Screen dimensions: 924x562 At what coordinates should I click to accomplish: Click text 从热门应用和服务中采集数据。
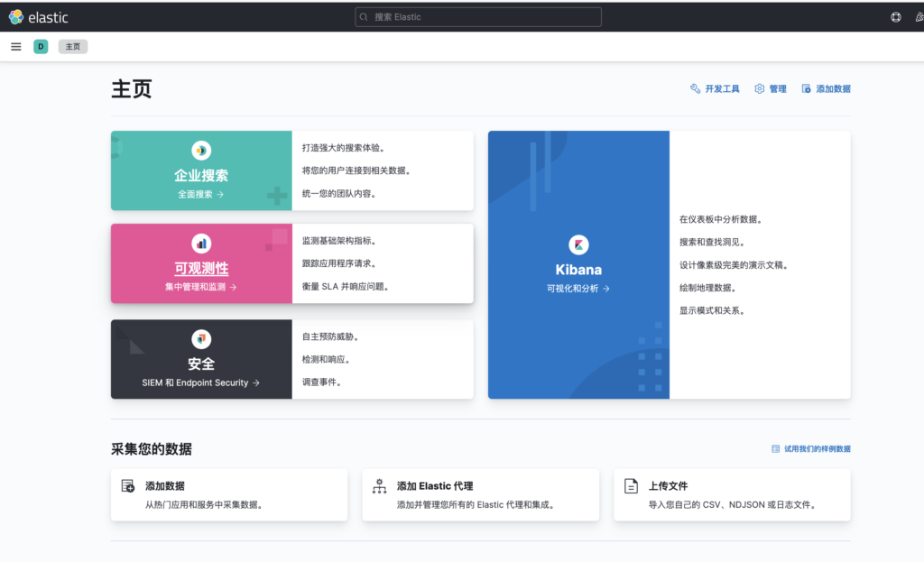(x=206, y=505)
